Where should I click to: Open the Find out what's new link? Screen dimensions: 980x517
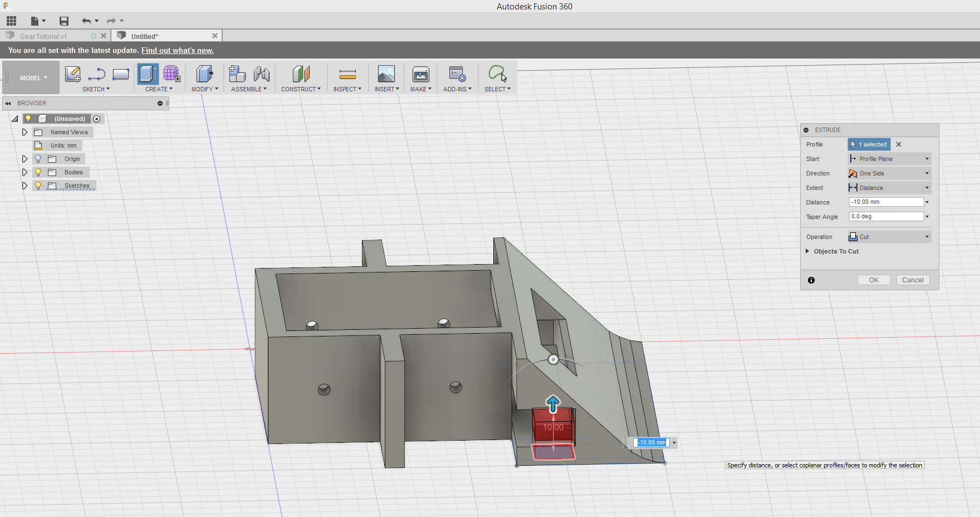pos(177,50)
